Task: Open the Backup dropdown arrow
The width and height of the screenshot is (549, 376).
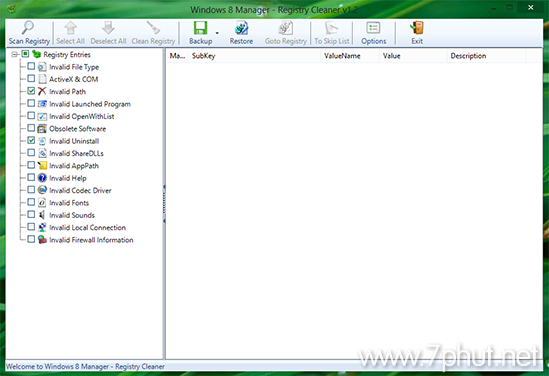Action: tap(217, 33)
